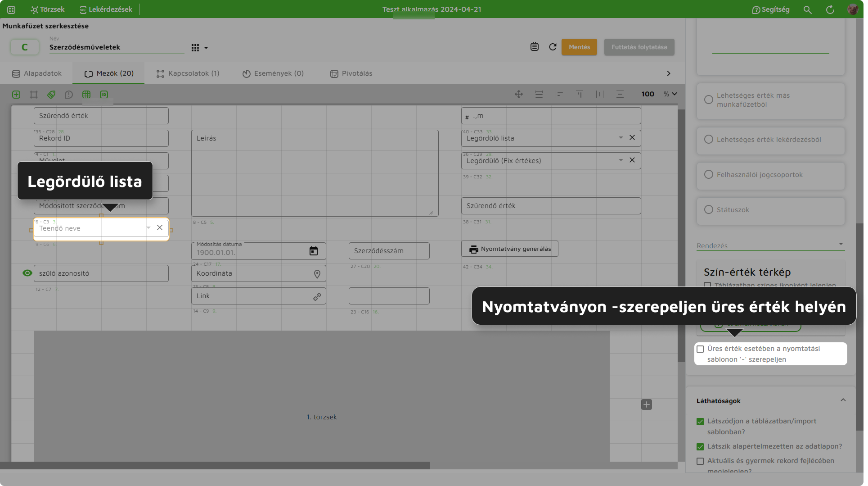
Task: Expand more tabs with right chevron
Action: 669,73
